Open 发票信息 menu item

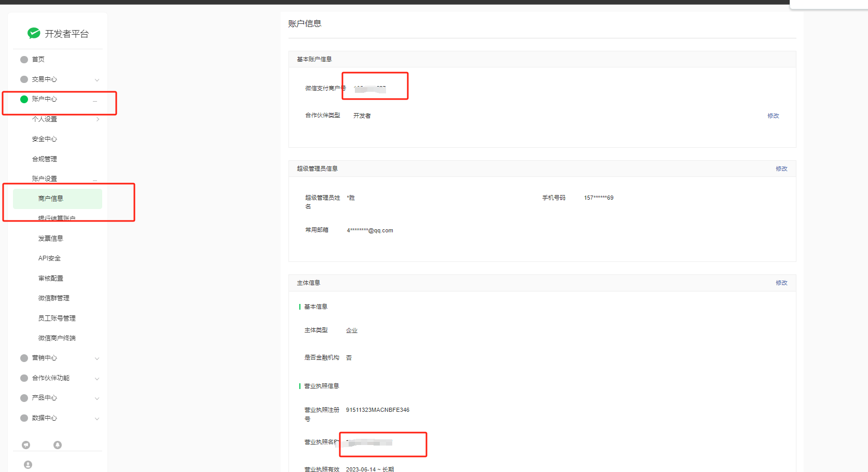[x=51, y=239]
